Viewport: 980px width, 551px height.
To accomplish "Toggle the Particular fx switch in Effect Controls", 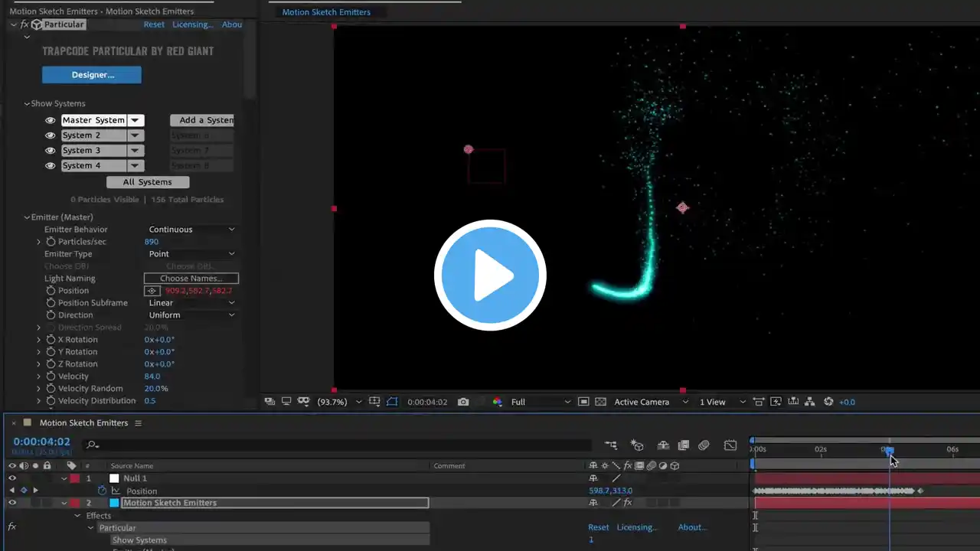I will pos(24,24).
